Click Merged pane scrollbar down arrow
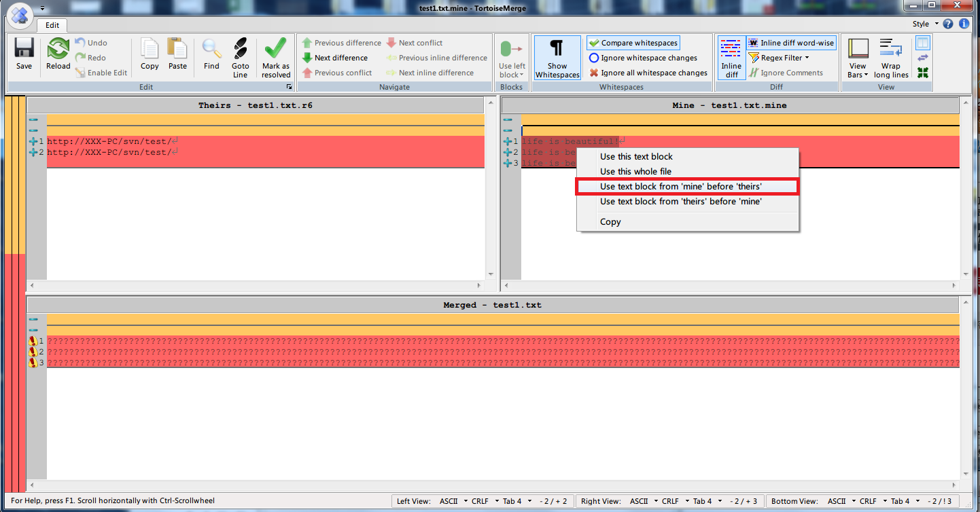This screenshot has width=980, height=512. (x=965, y=474)
